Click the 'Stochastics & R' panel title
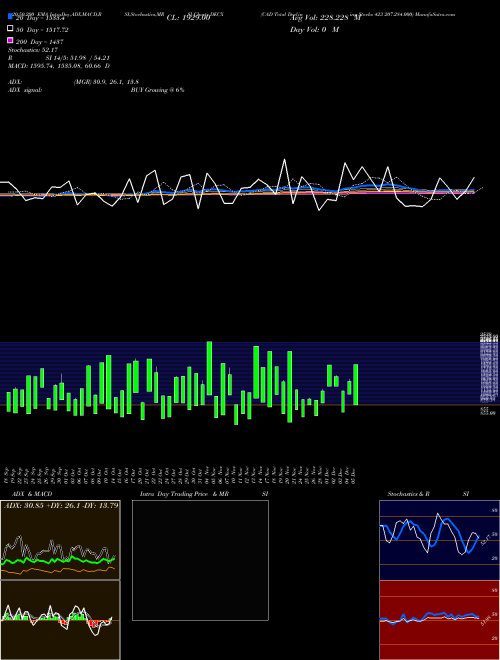500x660 pixels. pos(408,494)
